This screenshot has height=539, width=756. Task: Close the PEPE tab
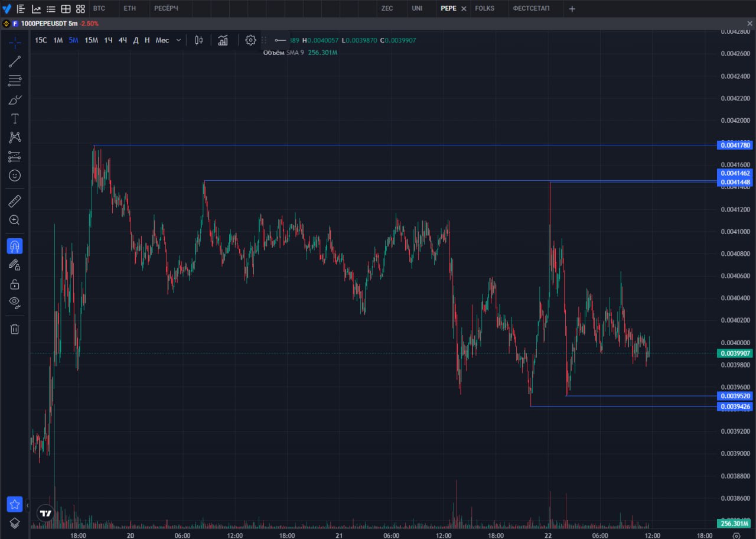click(x=464, y=9)
